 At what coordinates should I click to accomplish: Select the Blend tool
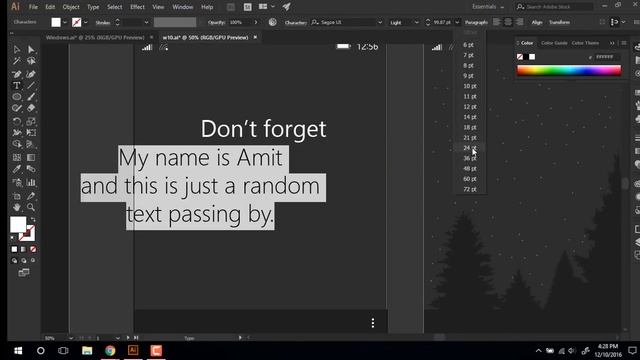[x=31, y=169]
